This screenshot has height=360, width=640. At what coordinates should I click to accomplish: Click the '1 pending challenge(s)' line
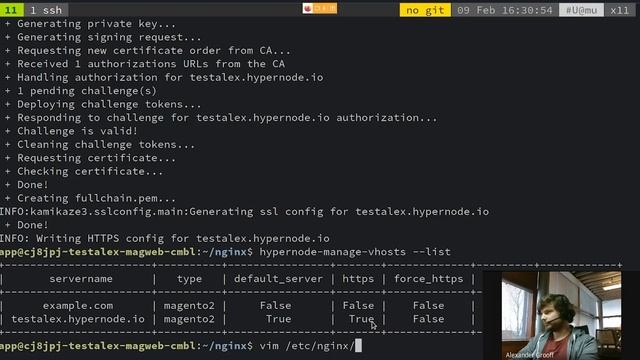tap(80, 91)
